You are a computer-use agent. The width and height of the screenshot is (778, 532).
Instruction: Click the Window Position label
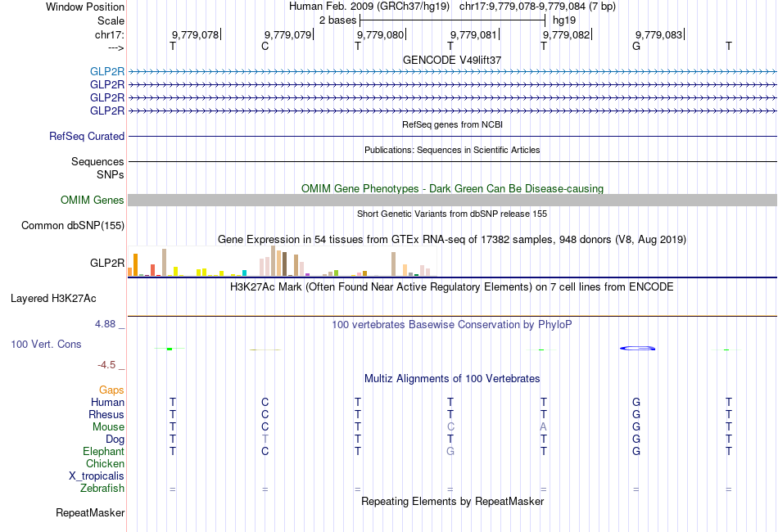[85, 7]
